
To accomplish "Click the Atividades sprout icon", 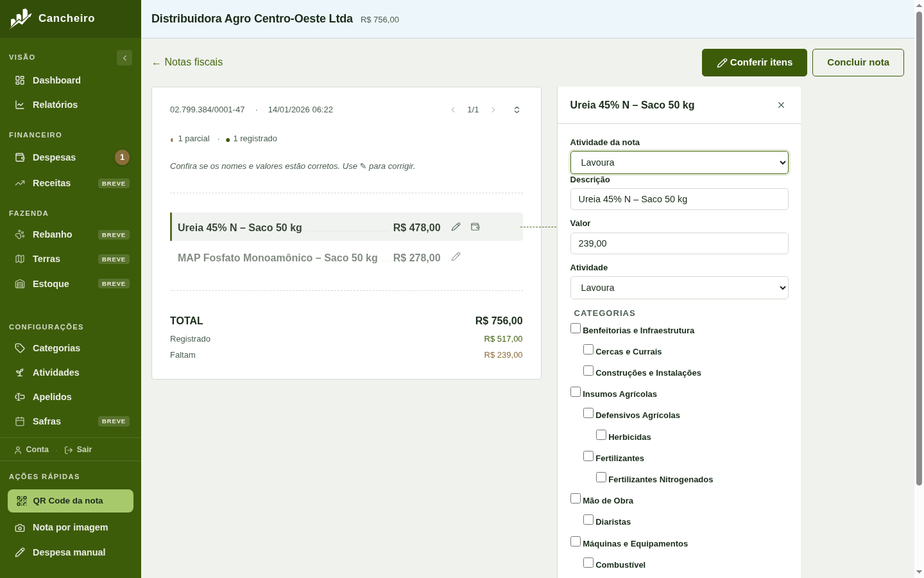I will coord(20,372).
